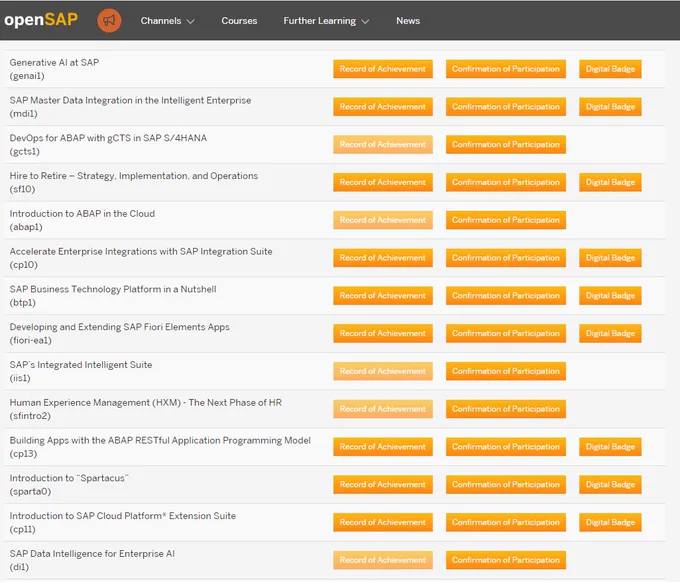Viewport: 680px width, 582px height.
Task: Get Digital Badge for Hire to Retire course
Action: [610, 182]
